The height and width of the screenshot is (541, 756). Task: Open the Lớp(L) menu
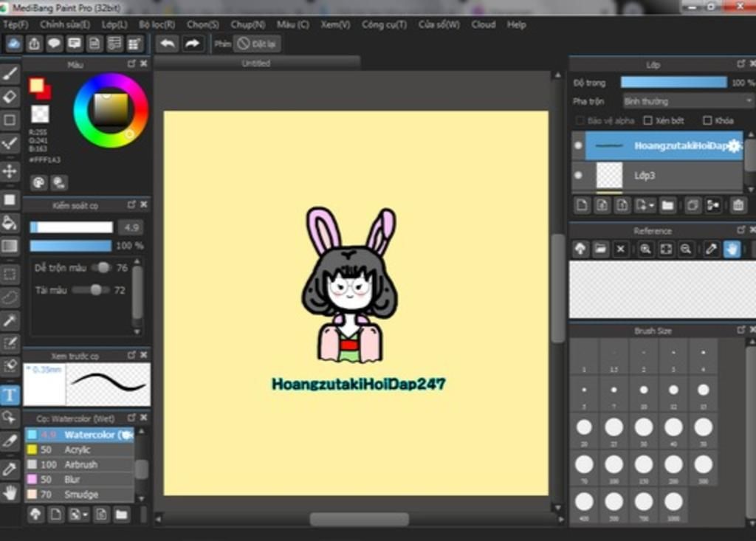click(x=114, y=24)
